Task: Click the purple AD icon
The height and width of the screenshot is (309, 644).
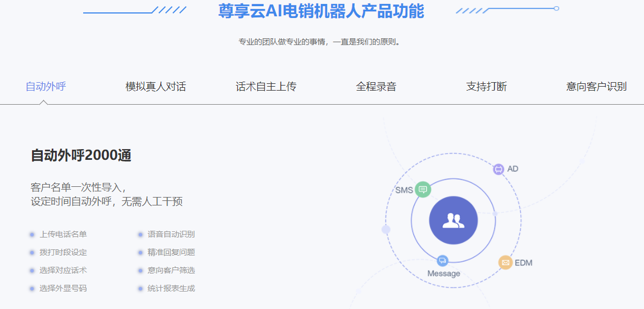Action: click(x=498, y=169)
